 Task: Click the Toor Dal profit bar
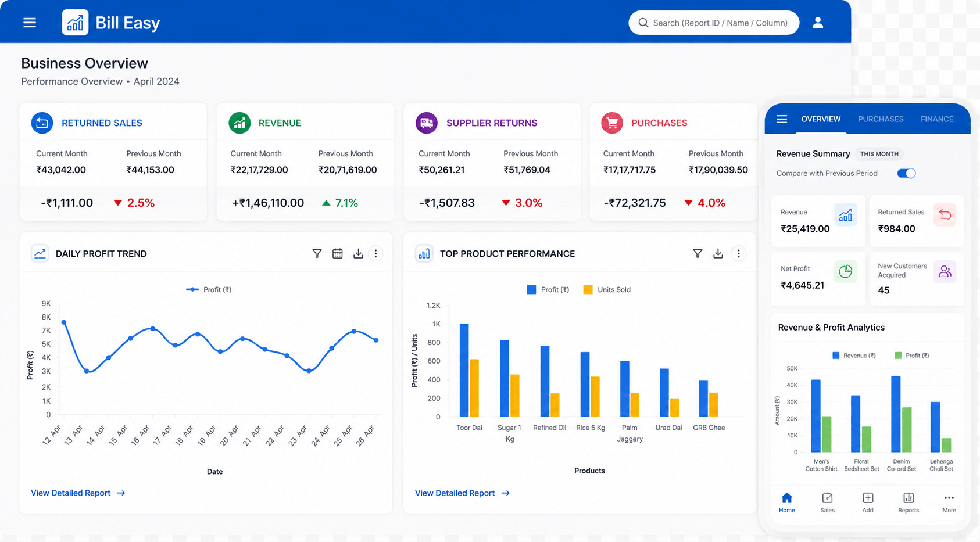point(464,370)
